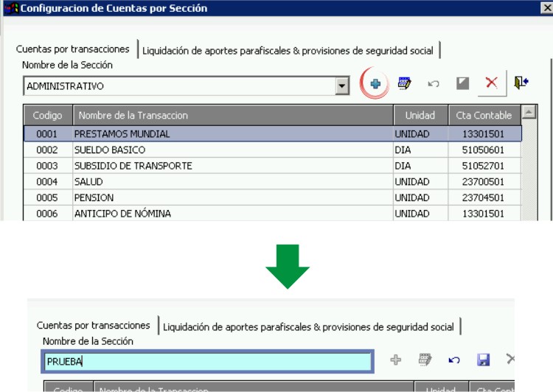
Task: Open the ADMINISTRATIVO section dropdown arrow
Action: tap(341, 85)
